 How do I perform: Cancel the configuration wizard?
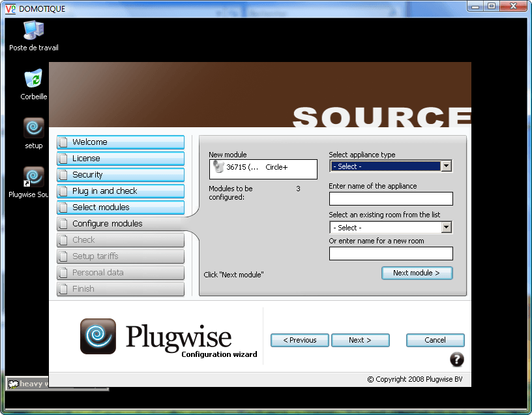click(436, 340)
